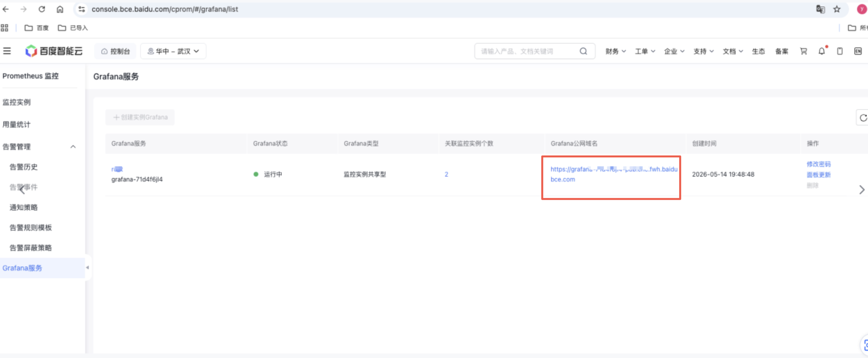Click the translate page icon
Image resolution: width=868 pixels, height=358 pixels.
coord(820,9)
